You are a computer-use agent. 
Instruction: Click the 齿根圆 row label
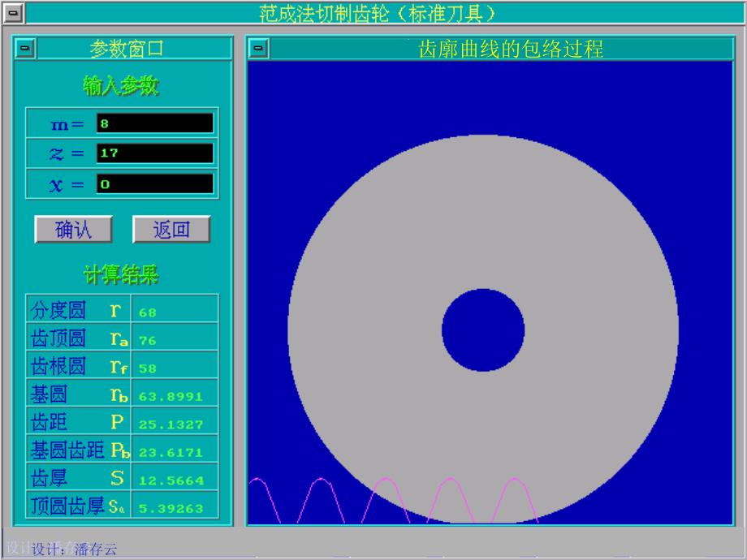pos(58,366)
